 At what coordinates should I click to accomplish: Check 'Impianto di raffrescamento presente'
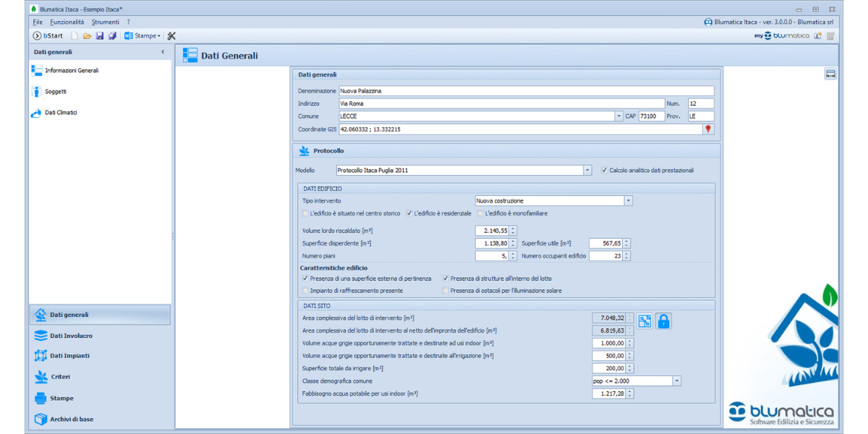coord(305,290)
